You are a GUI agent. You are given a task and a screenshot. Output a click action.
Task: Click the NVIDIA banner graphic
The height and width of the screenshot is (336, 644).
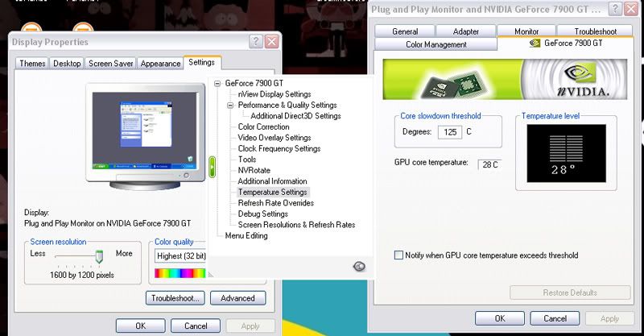tap(505, 80)
